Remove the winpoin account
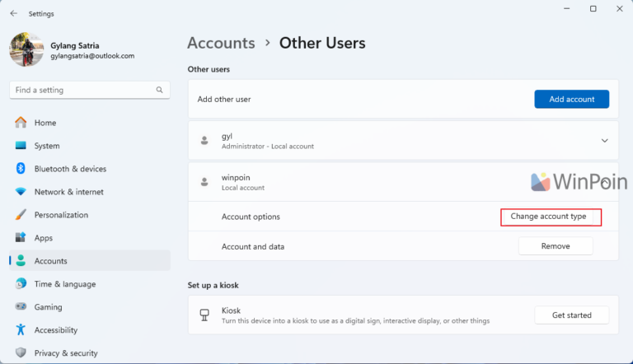Screen dimensions: 633x364 coord(555,246)
